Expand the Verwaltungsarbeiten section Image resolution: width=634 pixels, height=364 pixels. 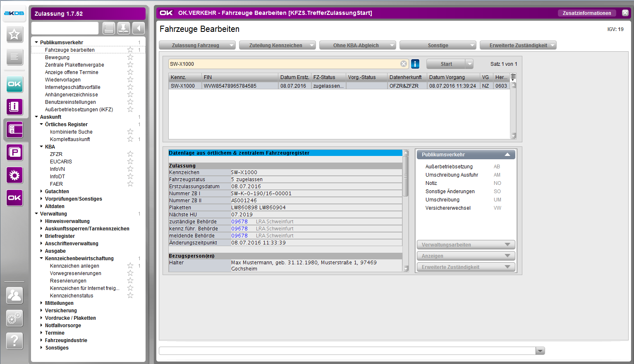pos(466,245)
